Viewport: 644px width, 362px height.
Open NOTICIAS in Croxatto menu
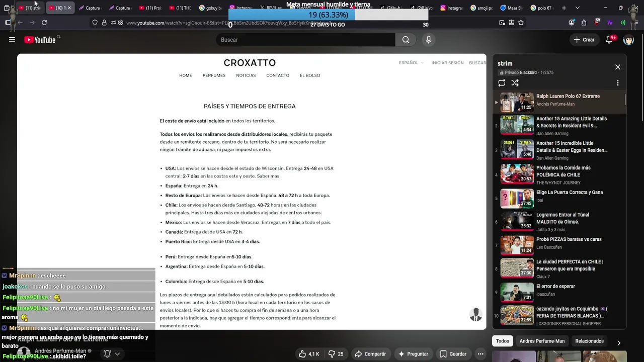246,75
